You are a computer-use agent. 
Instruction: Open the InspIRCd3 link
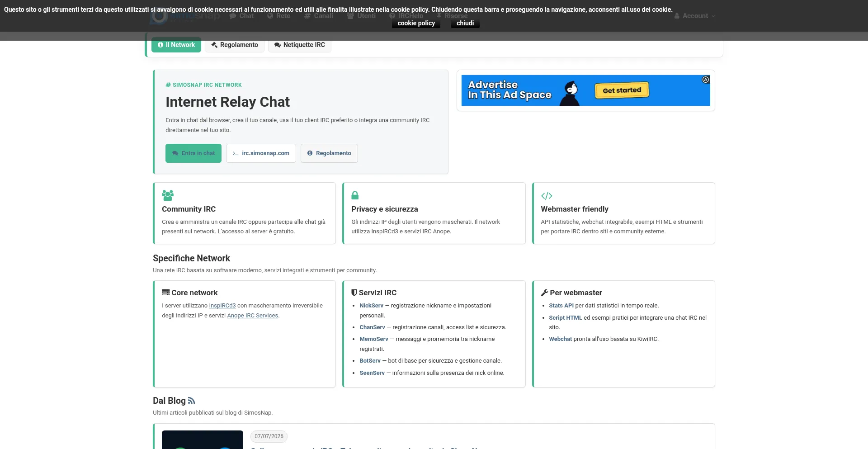click(222, 306)
